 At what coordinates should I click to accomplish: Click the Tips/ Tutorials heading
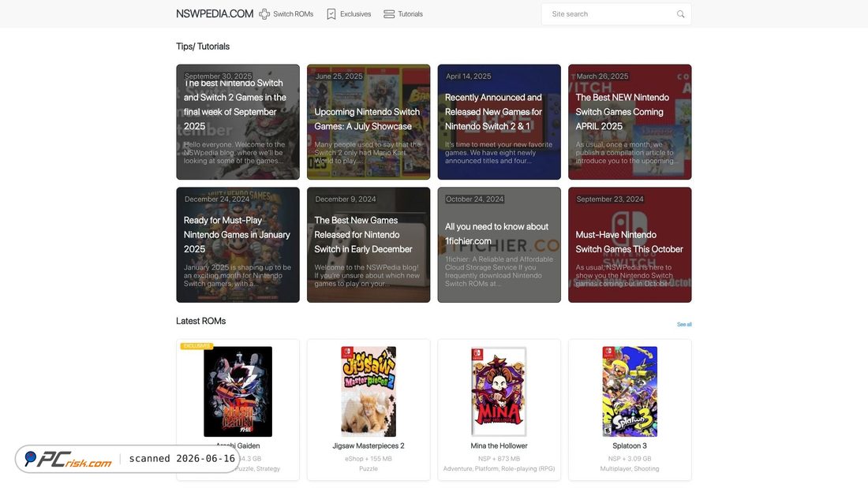pyautogui.click(x=203, y=47)
